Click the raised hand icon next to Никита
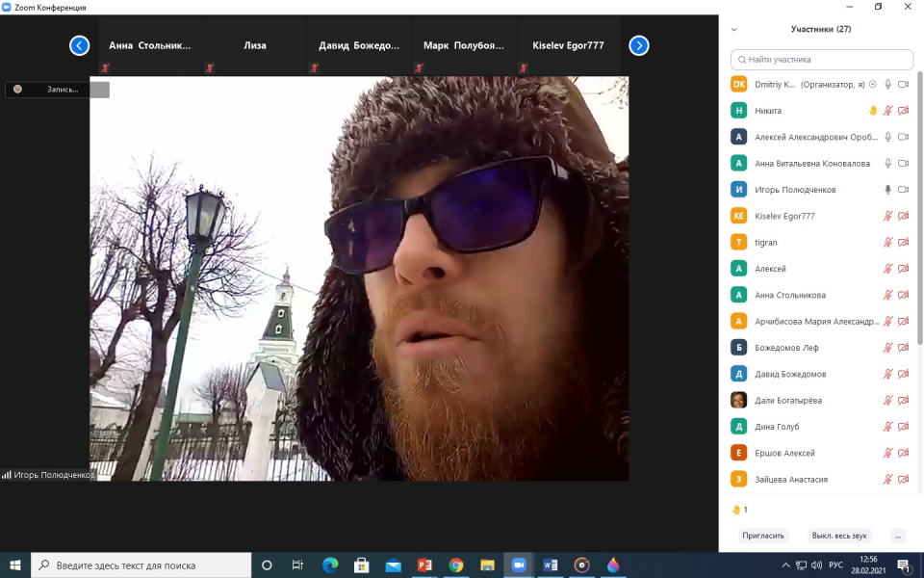The height and width of the screenshot is (578, 924). pyautogui.click(x=873, y=110)
